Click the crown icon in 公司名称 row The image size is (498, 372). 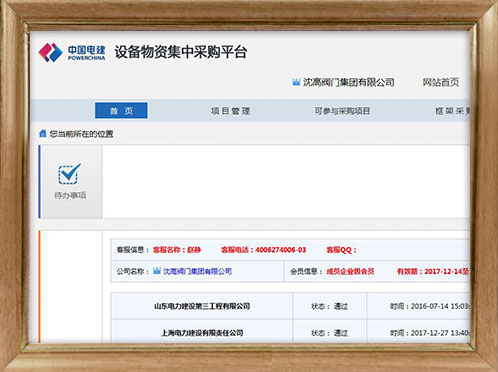157,271
